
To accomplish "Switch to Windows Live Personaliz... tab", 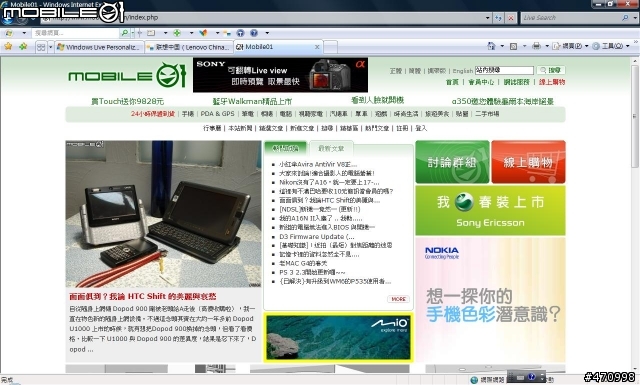I will click(99, 47).
